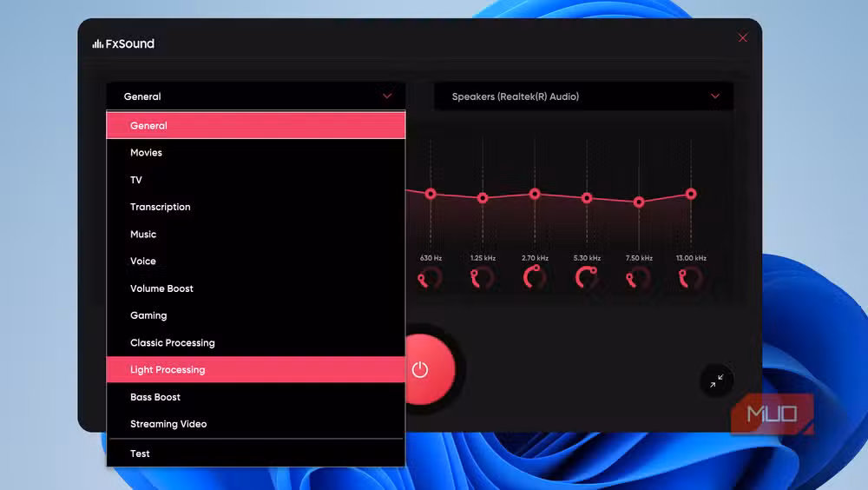Click the 13.00 kHz EQ band handle
This screenshot has width=868, height=490.
tap(691, 194)
